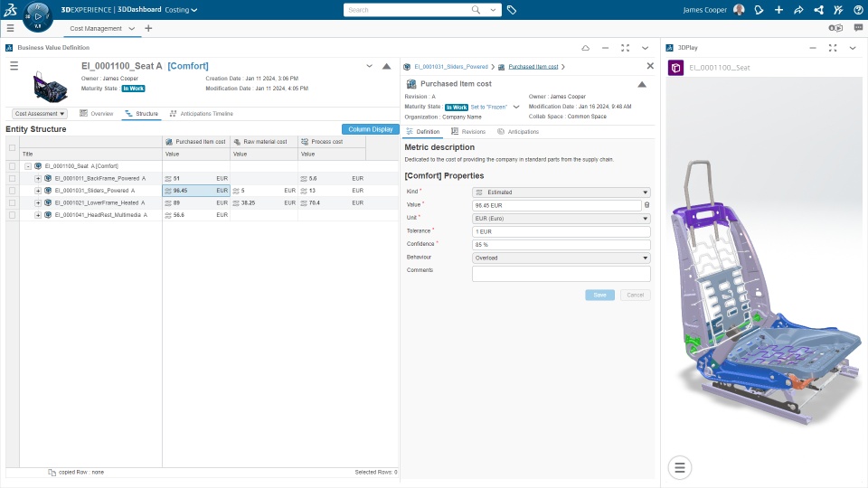Viewport: 868px width, 488px height.
Task: Open the Revisions tab in the cost panel
Action: [468, 132]
